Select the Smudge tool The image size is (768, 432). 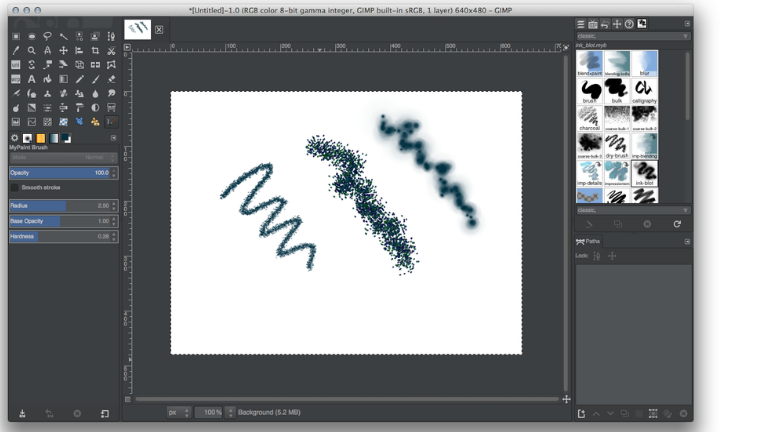click(x=111, y=93)
